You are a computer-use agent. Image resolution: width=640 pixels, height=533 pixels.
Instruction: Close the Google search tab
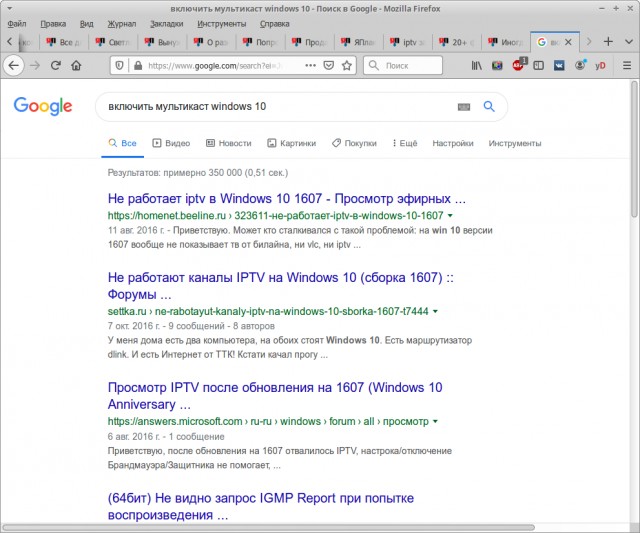click(x=568, y=42)
